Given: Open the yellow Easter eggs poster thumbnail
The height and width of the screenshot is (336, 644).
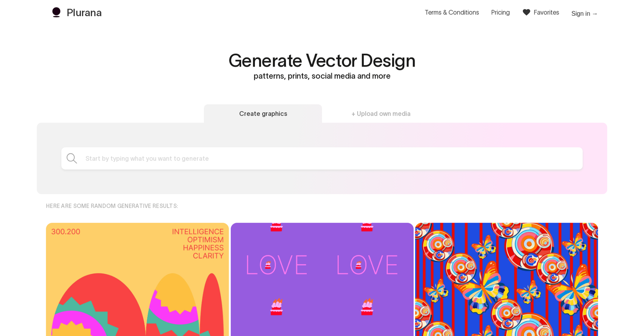Looking at the screenshot, I should coord(137,280).
